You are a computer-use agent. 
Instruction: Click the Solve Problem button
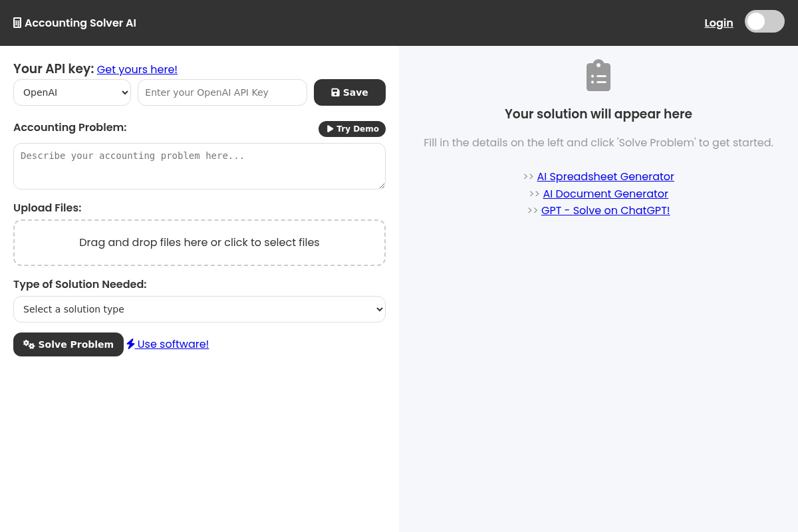tap(68, 344)
